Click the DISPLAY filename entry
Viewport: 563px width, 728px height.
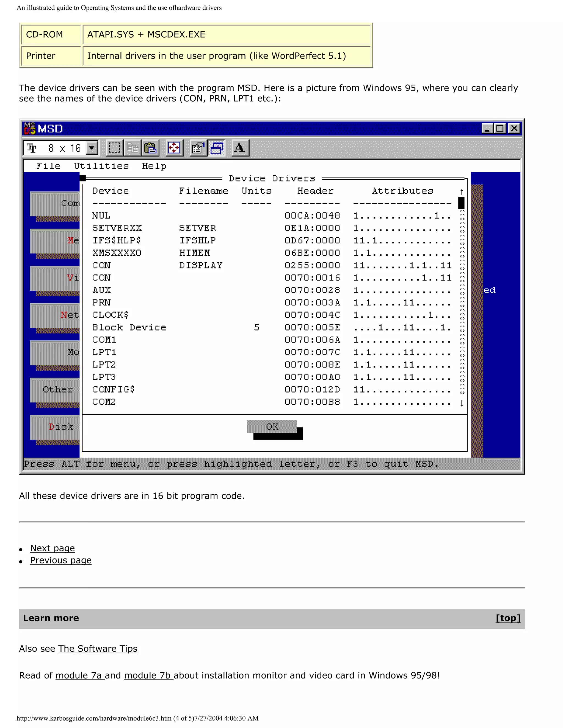(x=201, y=266)
